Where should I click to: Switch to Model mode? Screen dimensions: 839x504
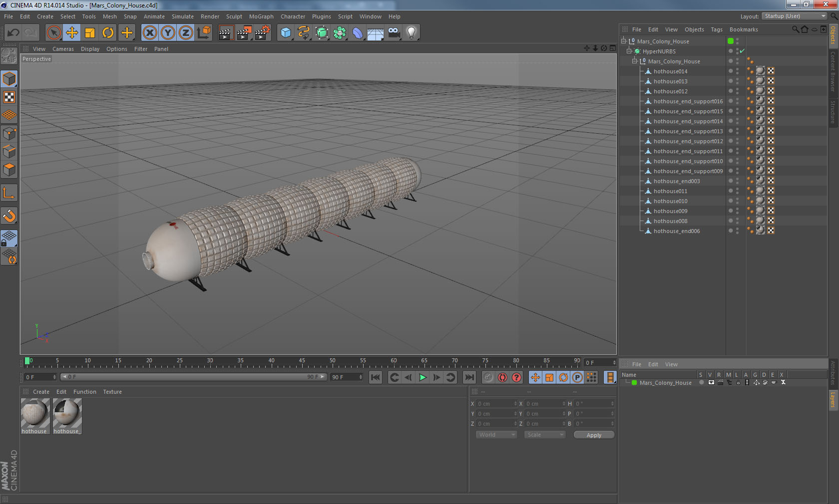9,79
